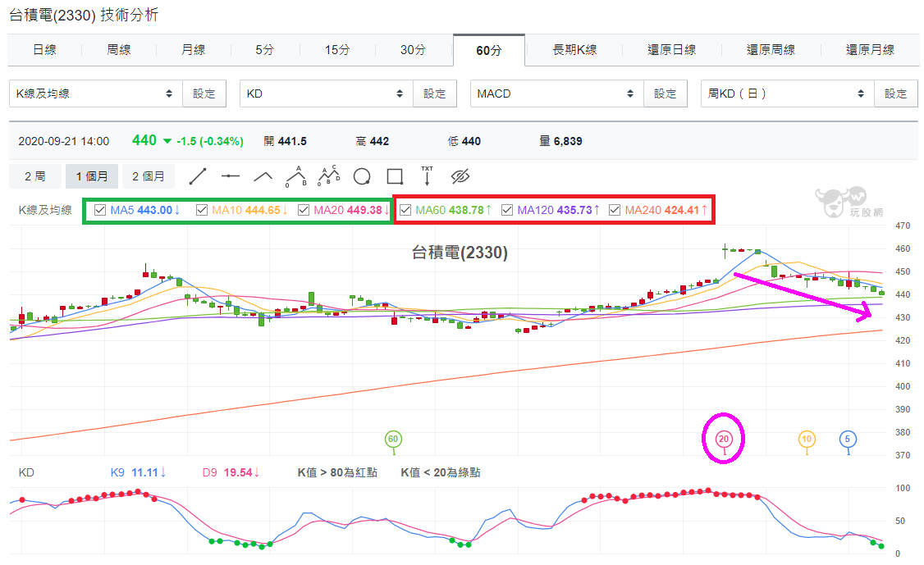Image resolution: width=924 pixels, height=565 pixels.
Task: Uncheck the MA20 moving average checkbox
Action: (304, 210)
